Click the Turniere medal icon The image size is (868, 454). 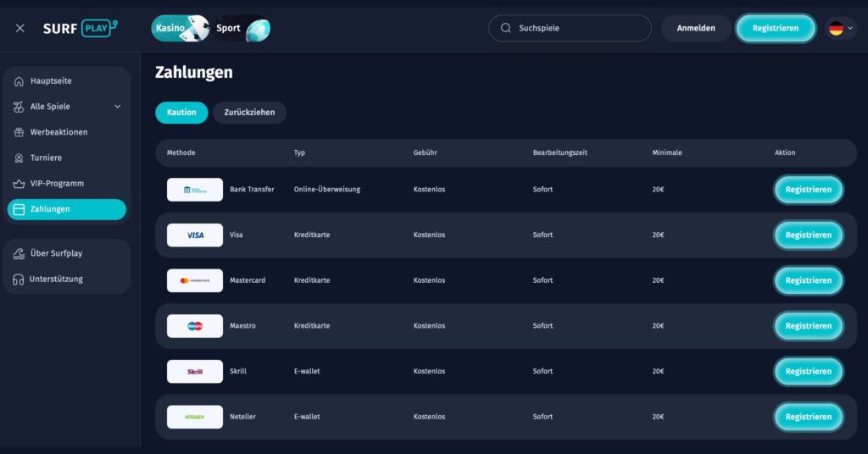point(19,158)
